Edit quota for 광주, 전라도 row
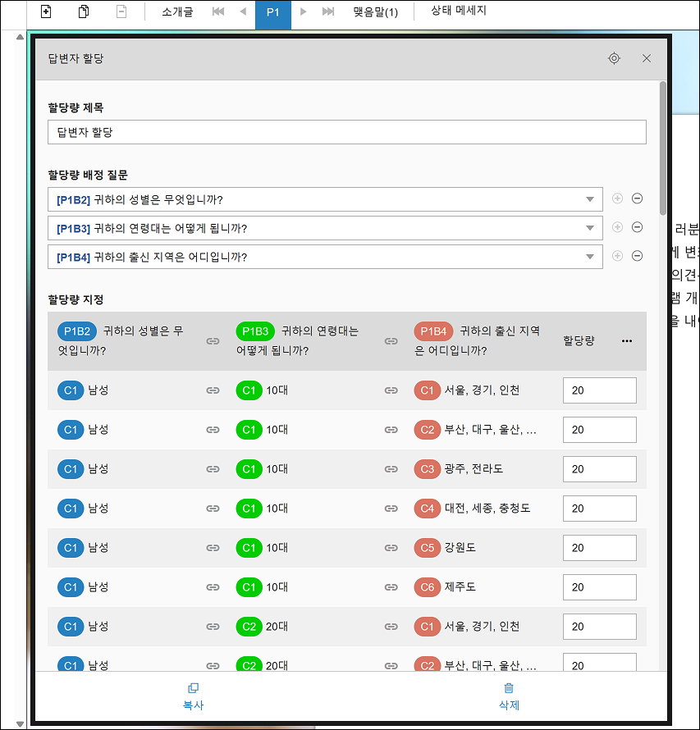This screenshot has height=730, width=700. pyautogui.click(x=599, y=469)
